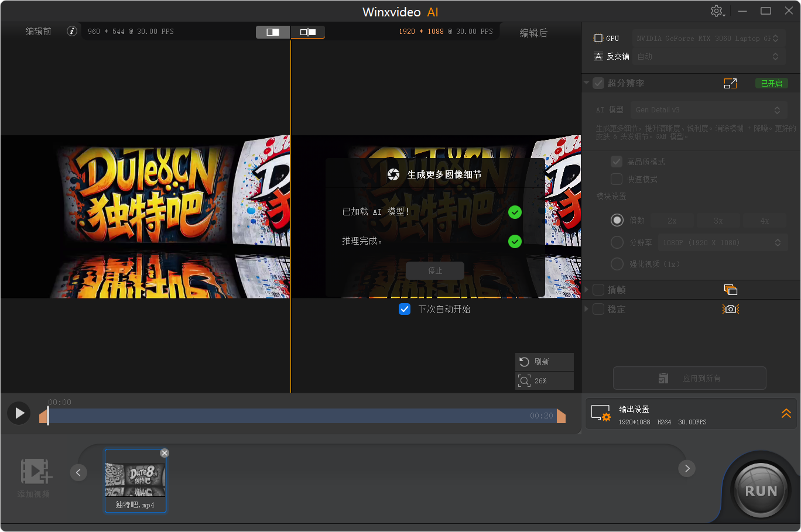Click the 应用到所有 apply-to-all button
The height and width of the screenshot is (532, 801).
tap(690, 378)
